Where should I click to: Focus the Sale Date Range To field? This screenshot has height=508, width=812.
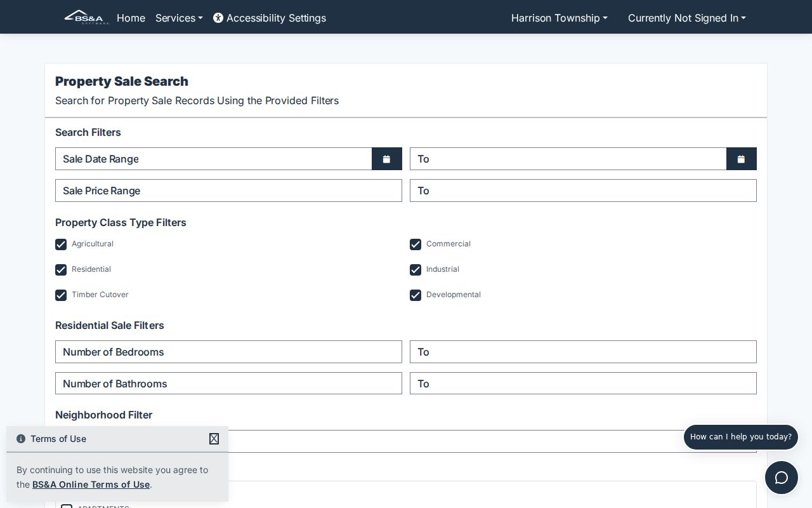568,159
